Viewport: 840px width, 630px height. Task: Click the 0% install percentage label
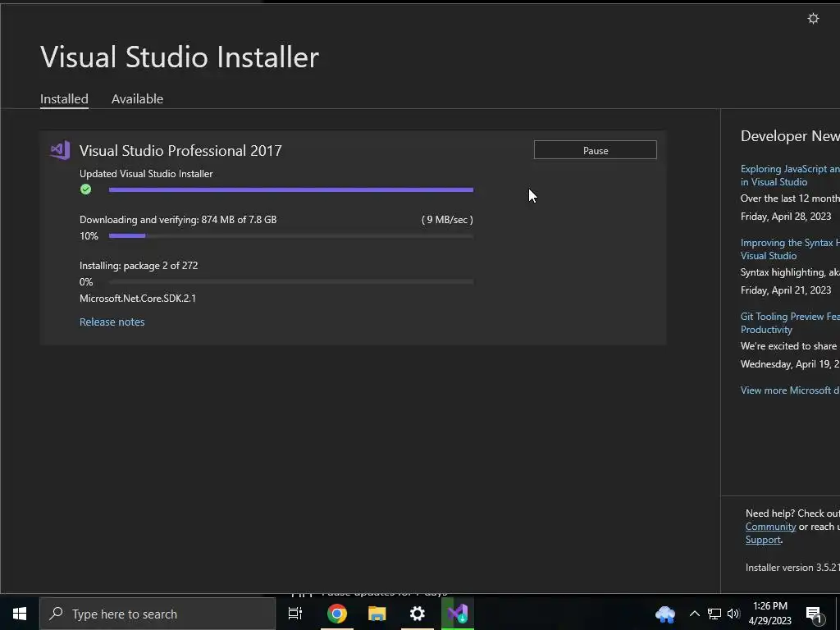point(86,282)
